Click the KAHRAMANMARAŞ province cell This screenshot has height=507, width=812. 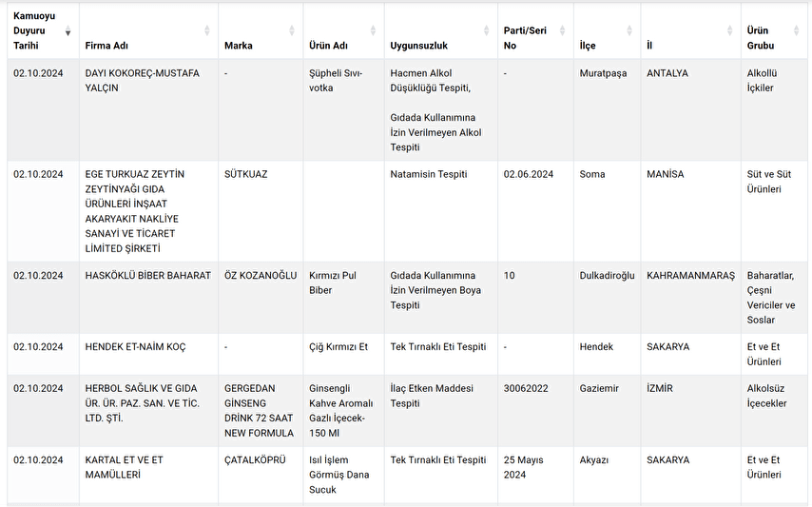click(x=691, y=275)
